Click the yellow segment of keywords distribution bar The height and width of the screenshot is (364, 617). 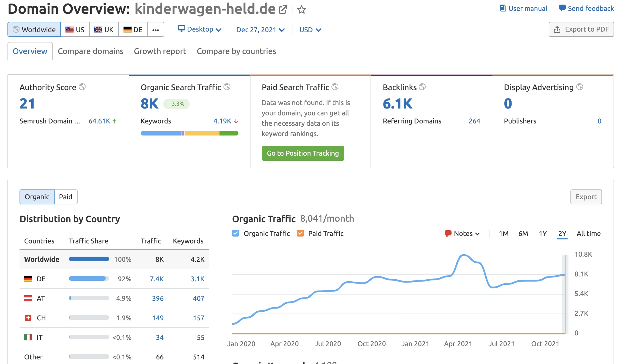202,133
